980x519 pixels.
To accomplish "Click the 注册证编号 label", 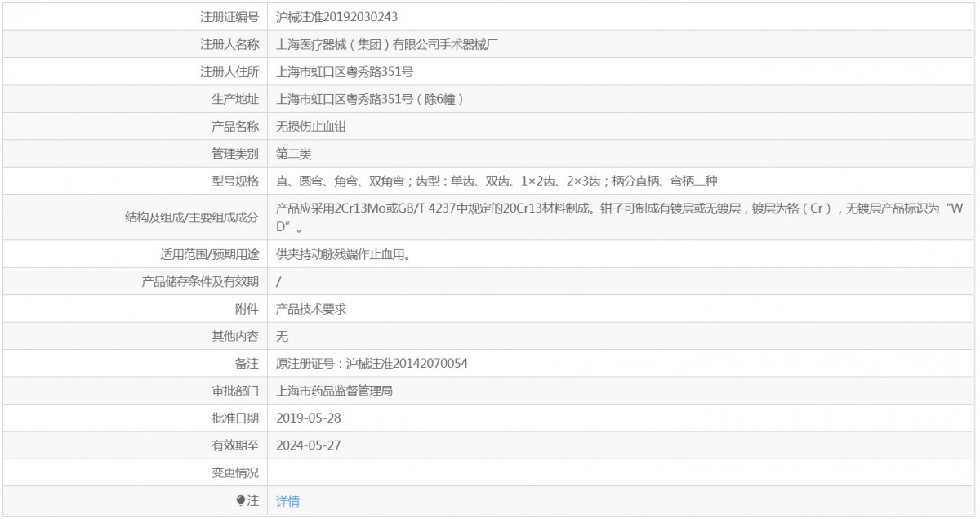I will (229, 16).
